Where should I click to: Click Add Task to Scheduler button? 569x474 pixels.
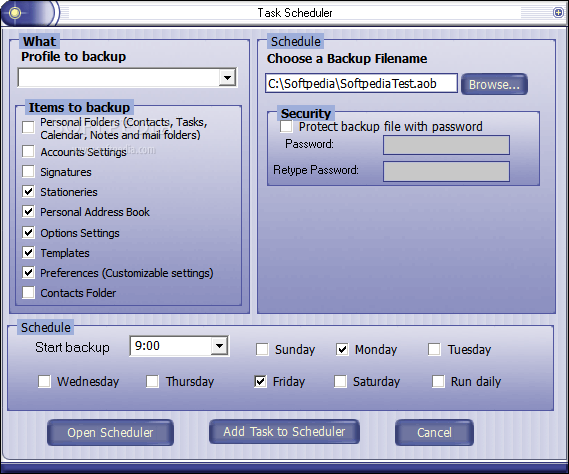point(284,432)
